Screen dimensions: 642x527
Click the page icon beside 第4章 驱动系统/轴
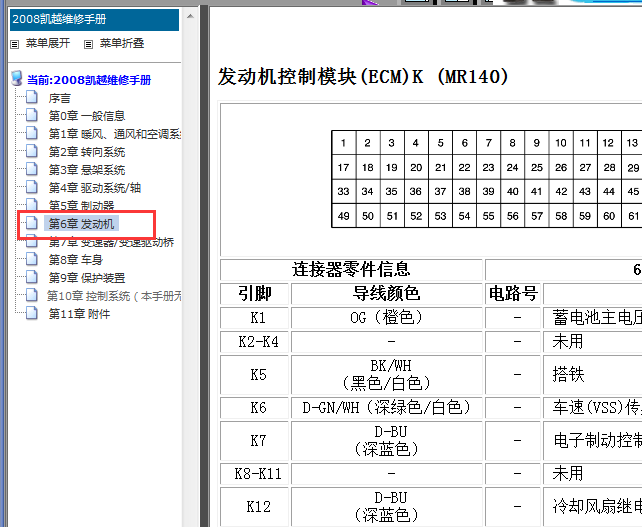click(x=32, y=187)
